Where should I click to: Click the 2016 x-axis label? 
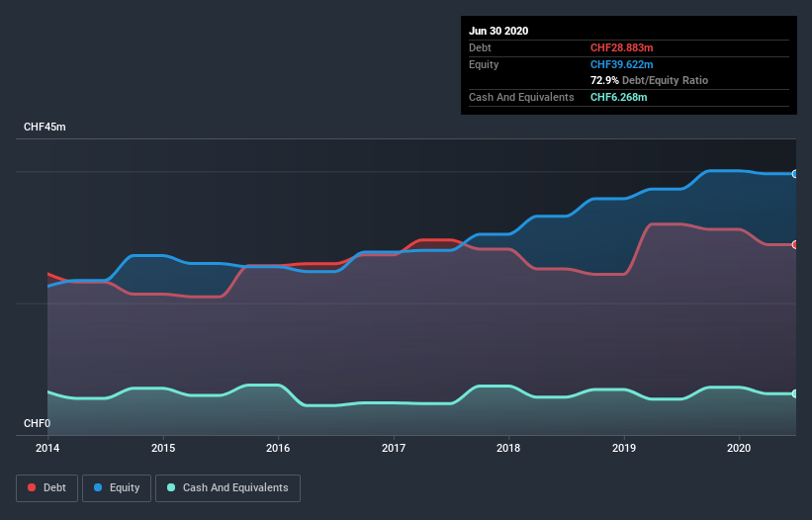[x=278, y=448]
